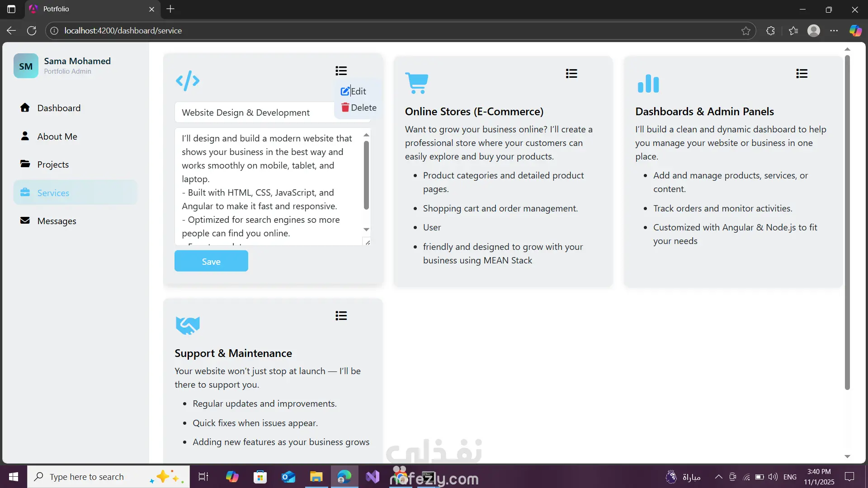Open options menu on Support & Maintenance card
Viewport: 868px width, 488px height.
tap(341, 316)
